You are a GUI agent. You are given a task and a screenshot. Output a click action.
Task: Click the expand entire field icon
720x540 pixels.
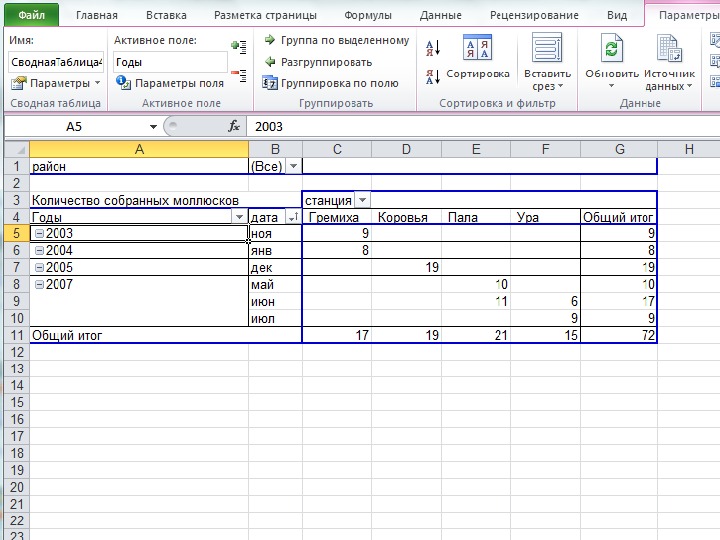tap(238, 46)
